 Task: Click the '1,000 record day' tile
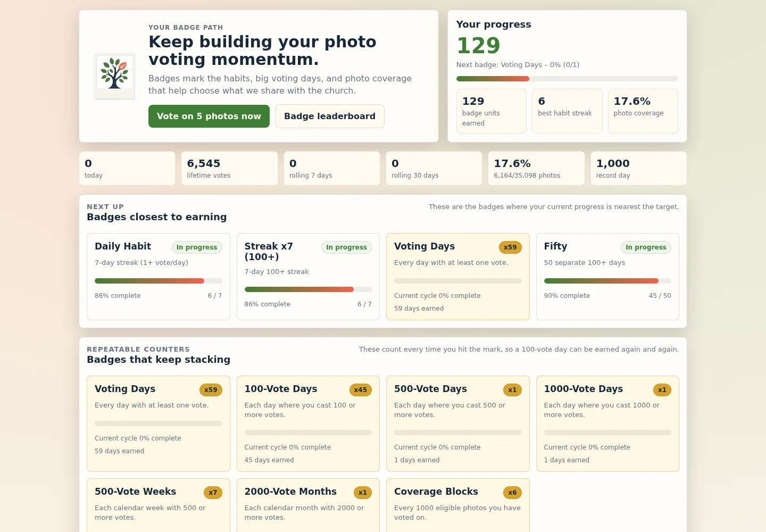point(639,169)
